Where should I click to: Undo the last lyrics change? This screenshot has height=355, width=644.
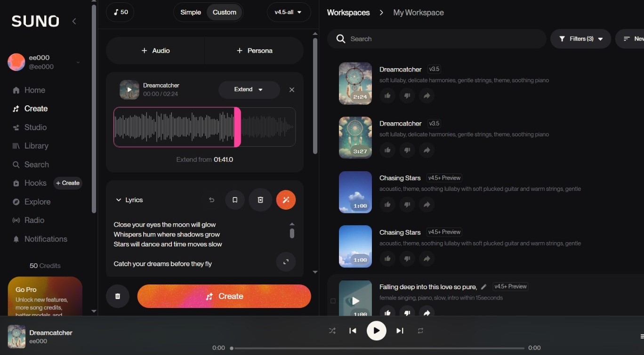point(211,200)
